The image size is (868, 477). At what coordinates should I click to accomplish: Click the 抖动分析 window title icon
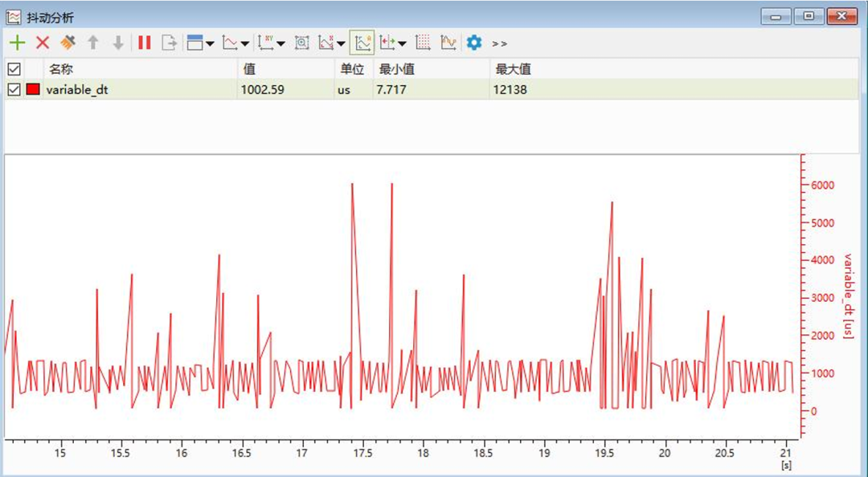pos(14,17)
